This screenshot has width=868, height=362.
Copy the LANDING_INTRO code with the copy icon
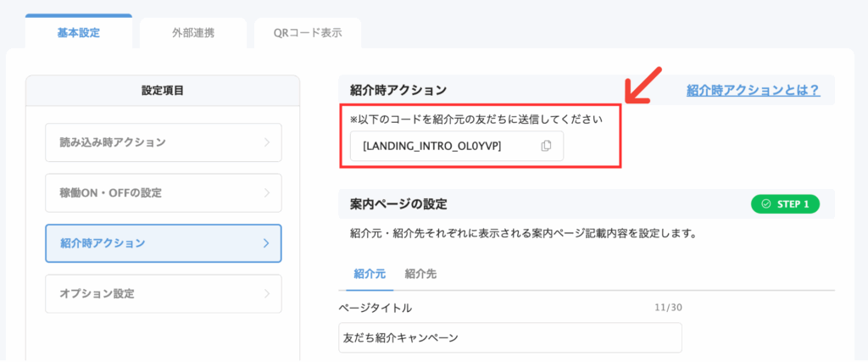point(546,146)
